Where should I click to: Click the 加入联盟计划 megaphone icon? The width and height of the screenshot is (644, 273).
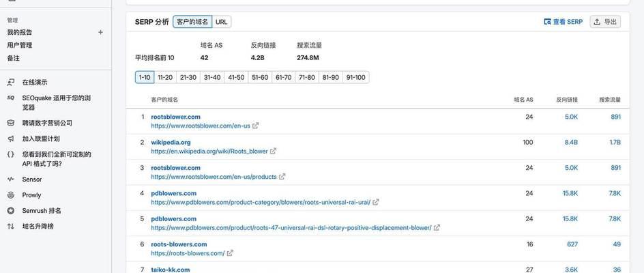11,139
